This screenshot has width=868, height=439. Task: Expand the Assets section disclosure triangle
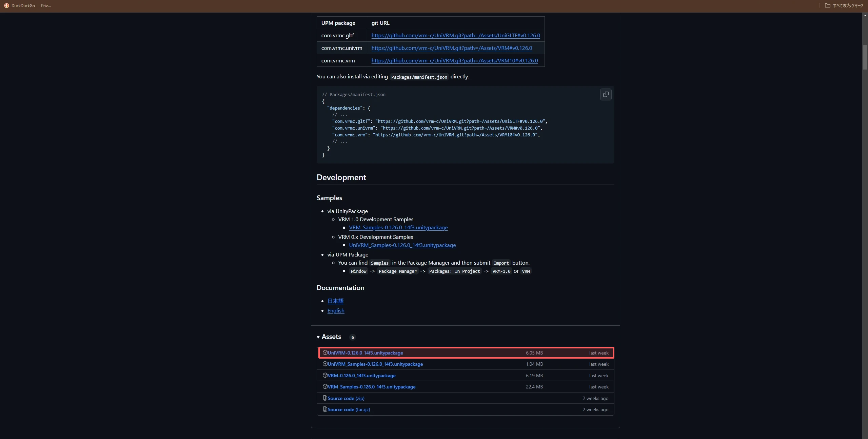click(x=318, y=337)
